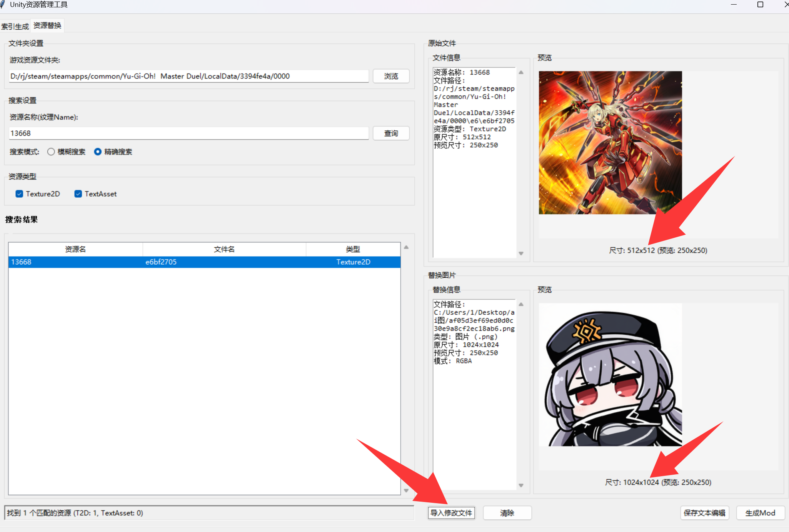789x532 pixels.
Task: Select 模糊搜索 fuzzy search mode
Action: (x=51, y=152)
